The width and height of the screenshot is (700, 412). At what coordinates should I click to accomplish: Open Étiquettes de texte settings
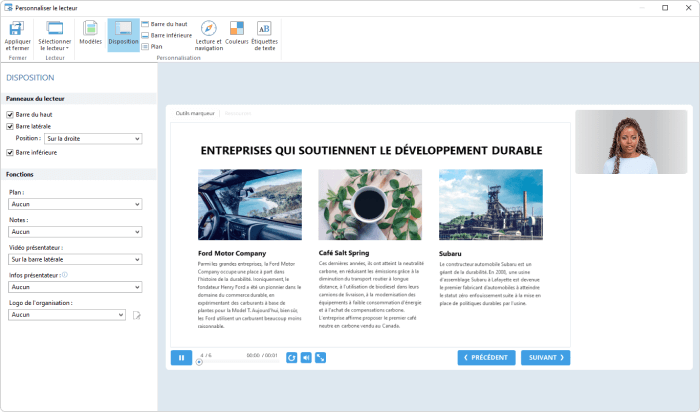coord(264,36)
